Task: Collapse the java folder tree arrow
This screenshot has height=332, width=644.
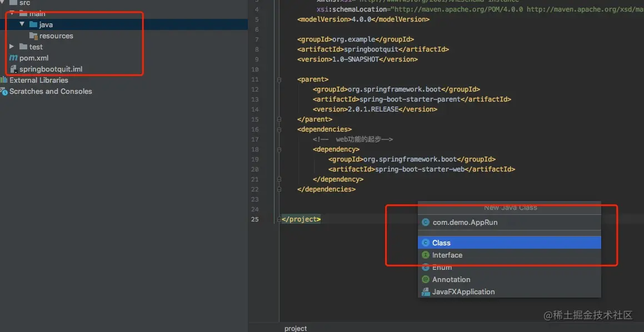Action: click(x=22, y=24)
